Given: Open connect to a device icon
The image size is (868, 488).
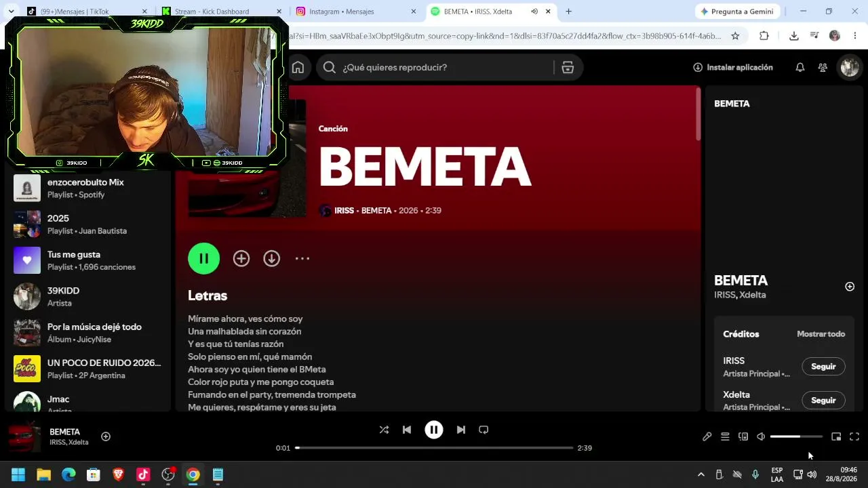Looking at the screenshot, I should [x=743, y=436].
